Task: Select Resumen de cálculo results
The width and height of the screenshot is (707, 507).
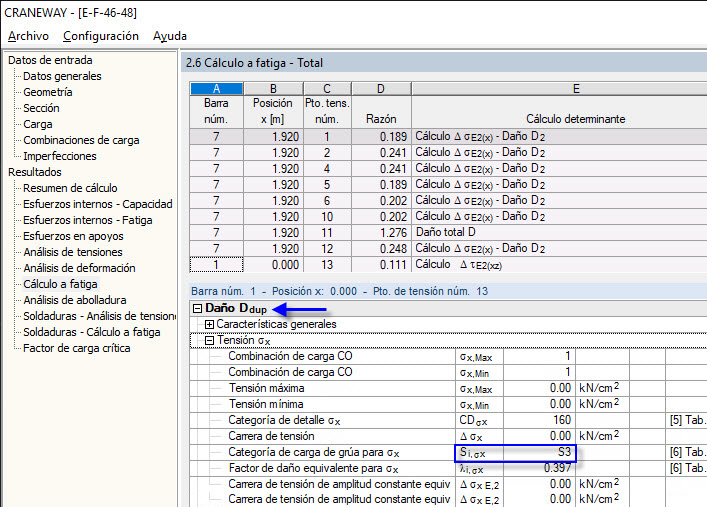Action: click(x=70, y=188)
